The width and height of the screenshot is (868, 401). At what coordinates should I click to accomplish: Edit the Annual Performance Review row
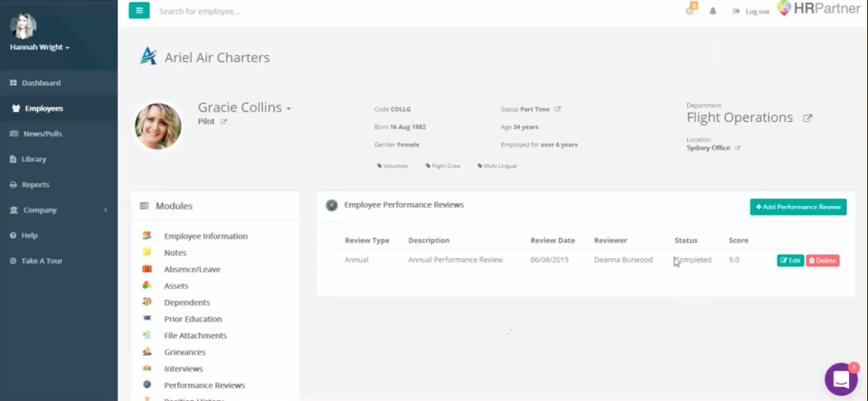[x=790, y=260]
